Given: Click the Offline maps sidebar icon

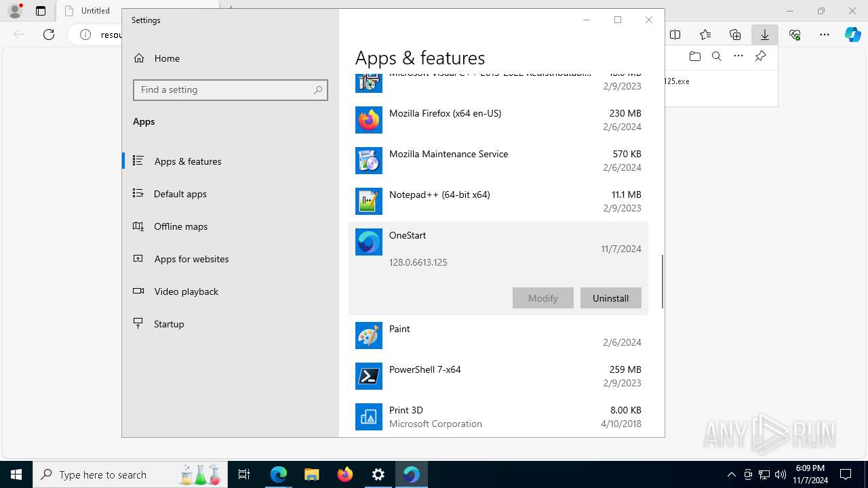Looking at the screenshot, I should coord(138,226).
